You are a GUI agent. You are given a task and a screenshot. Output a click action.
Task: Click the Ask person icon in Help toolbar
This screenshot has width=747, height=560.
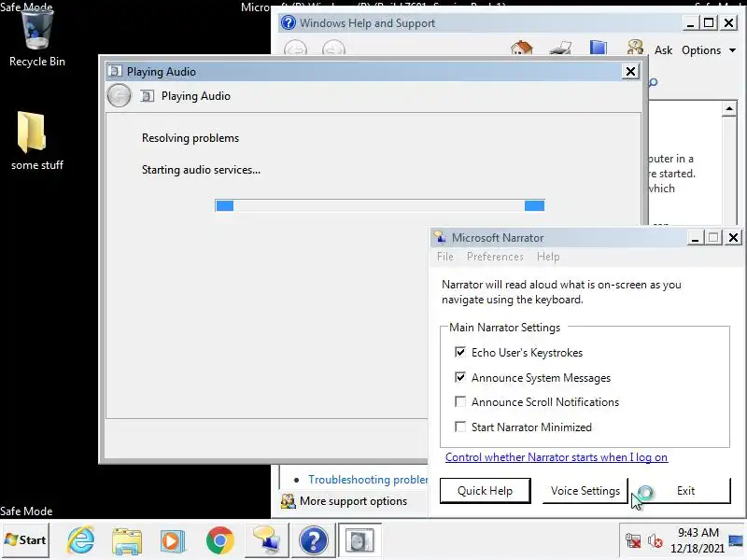pos(635,48)
